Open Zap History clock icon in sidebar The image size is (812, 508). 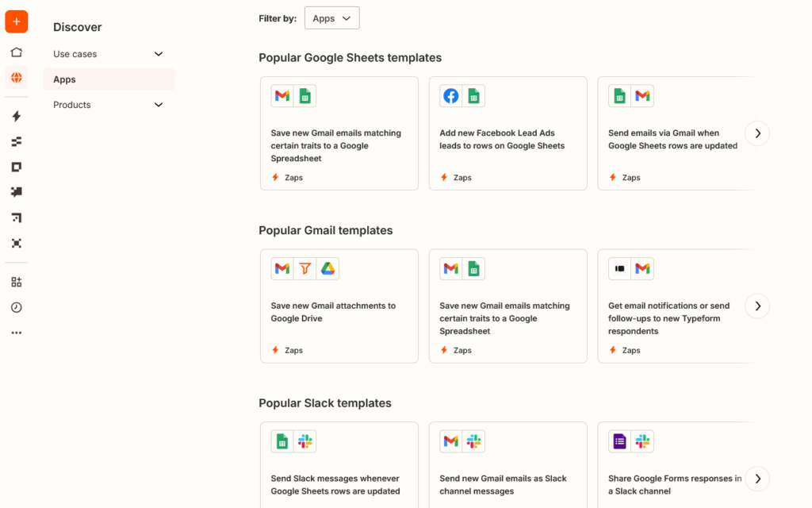(x=17, y=307)
